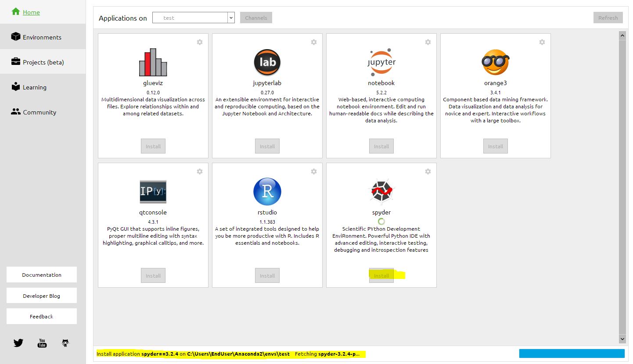Click the 'orange3' app name
The height and width of the screenshot is (364, 633).
[x=496, y=83]
